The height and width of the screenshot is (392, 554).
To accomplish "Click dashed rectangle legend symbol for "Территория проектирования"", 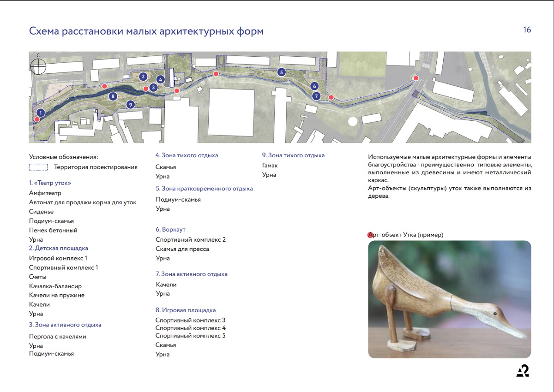I will pyautogui.click(x=38, y=167).
